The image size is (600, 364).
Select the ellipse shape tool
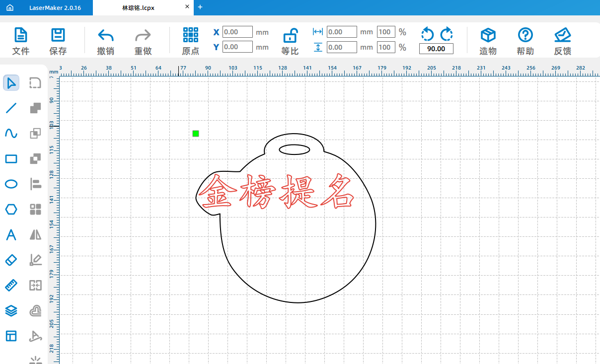pyautogui.click(x=11, y=184)
